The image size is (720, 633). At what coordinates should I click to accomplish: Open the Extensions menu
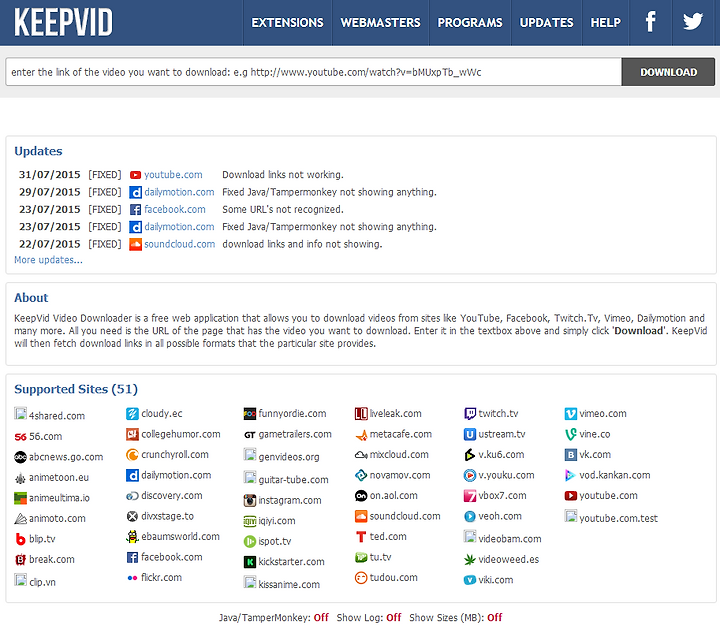tap(287, 22)
